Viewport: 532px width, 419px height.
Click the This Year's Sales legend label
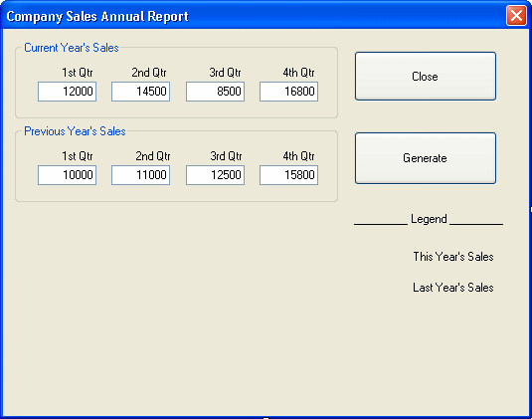pyautogui.click(x=453, y=257)
